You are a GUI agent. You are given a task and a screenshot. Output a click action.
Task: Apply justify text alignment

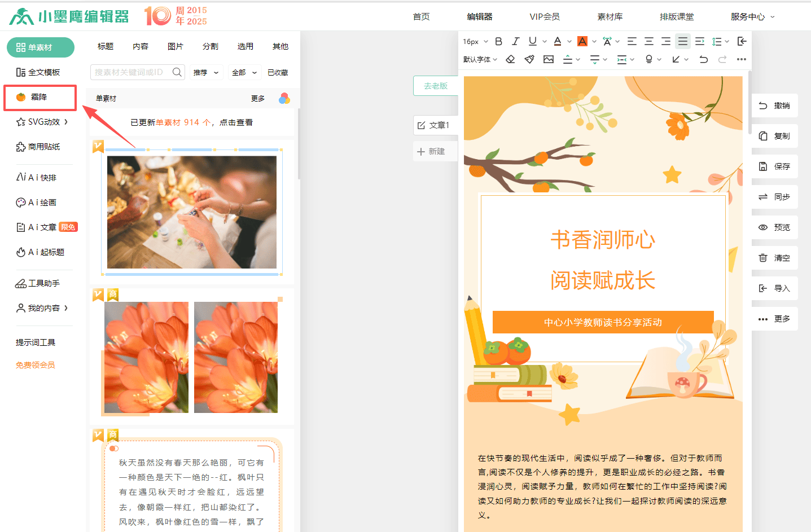click(683, 41)
